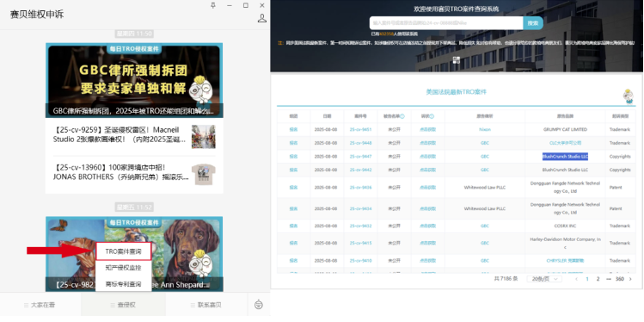Jump to page 2 in pagination
The image size is (644, 322).
(x=598, y=279)
